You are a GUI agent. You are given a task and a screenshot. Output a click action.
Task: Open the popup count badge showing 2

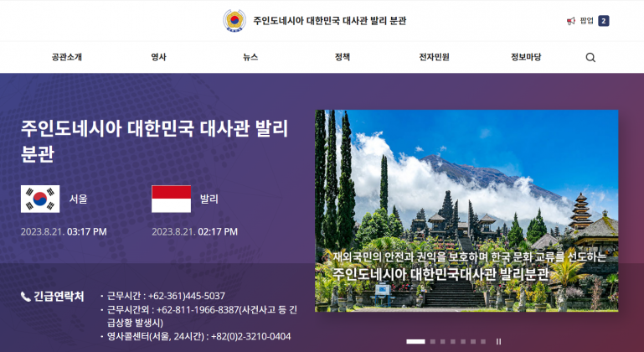click(603, 21)
